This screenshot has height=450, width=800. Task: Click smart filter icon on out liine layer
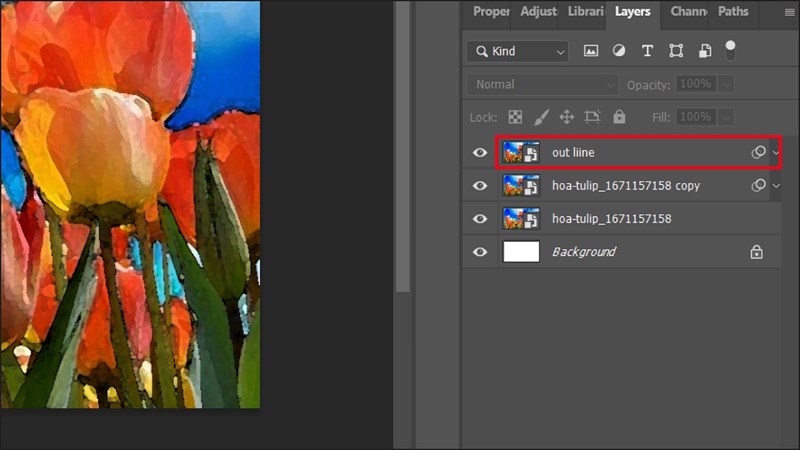click(x=759, y=152)
